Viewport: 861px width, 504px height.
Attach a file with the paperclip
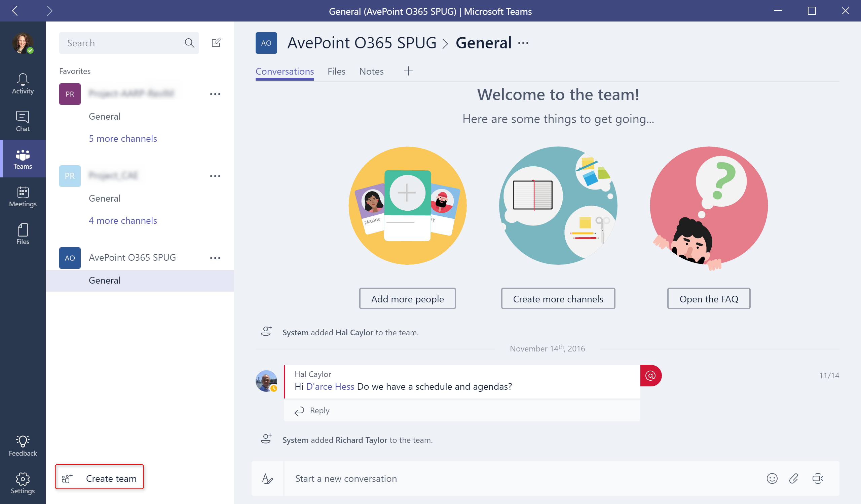(x=793, y=478)
